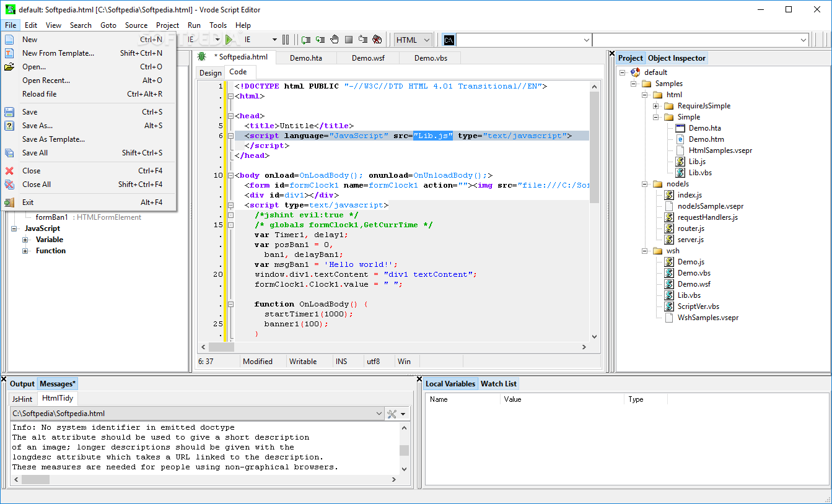Expand the JavaScript Variable node
832x504 pixels.
click(x=25, y=240)
